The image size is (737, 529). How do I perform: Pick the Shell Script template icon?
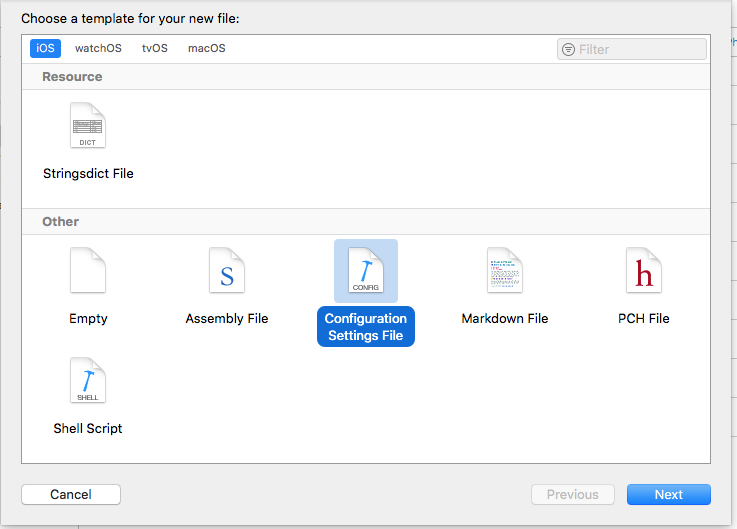pyautogui.click(x=88, y=381)
